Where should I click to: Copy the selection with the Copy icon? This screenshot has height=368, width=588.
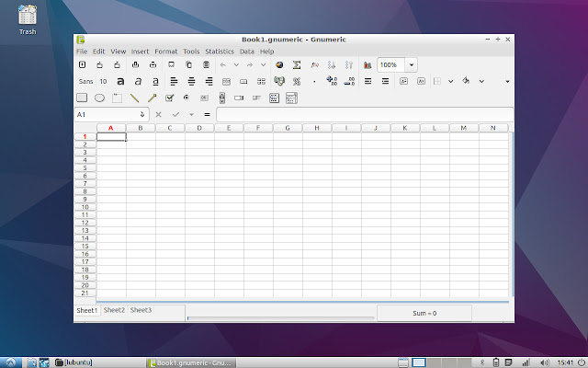point(188,64)
